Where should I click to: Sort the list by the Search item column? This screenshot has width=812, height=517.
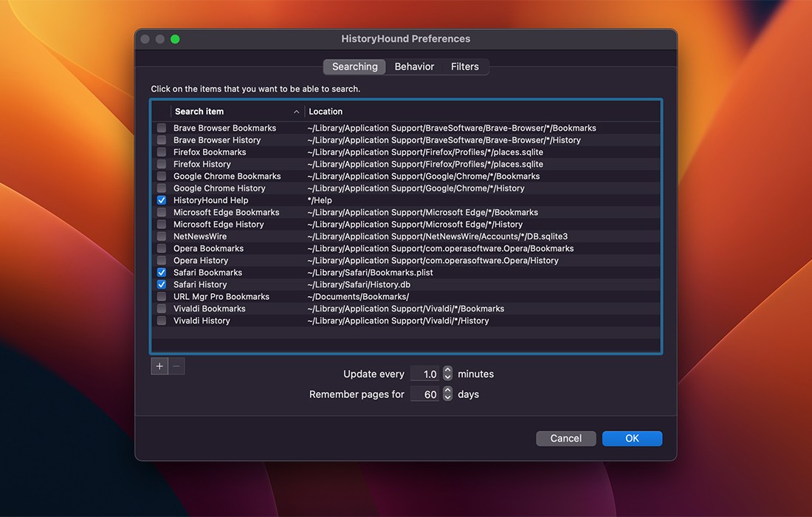199,111
